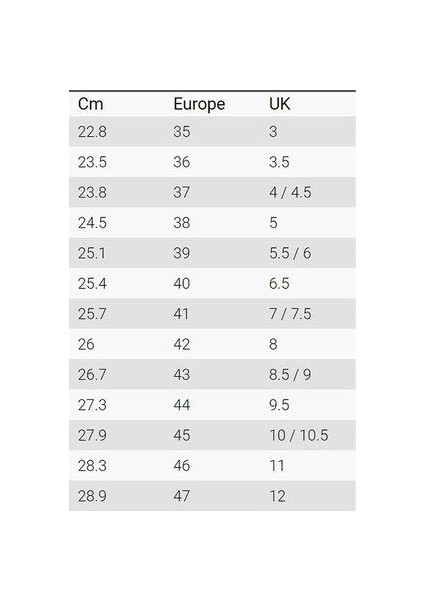
Task: Click the 25.1 cm value
Action: click(91, 253)
